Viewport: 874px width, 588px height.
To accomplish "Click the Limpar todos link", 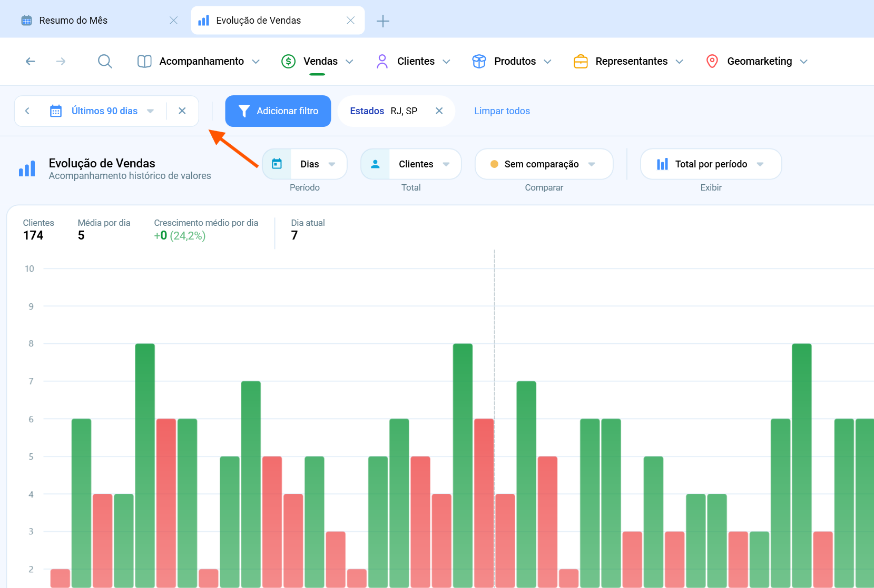I will click(x=502, y=111).
